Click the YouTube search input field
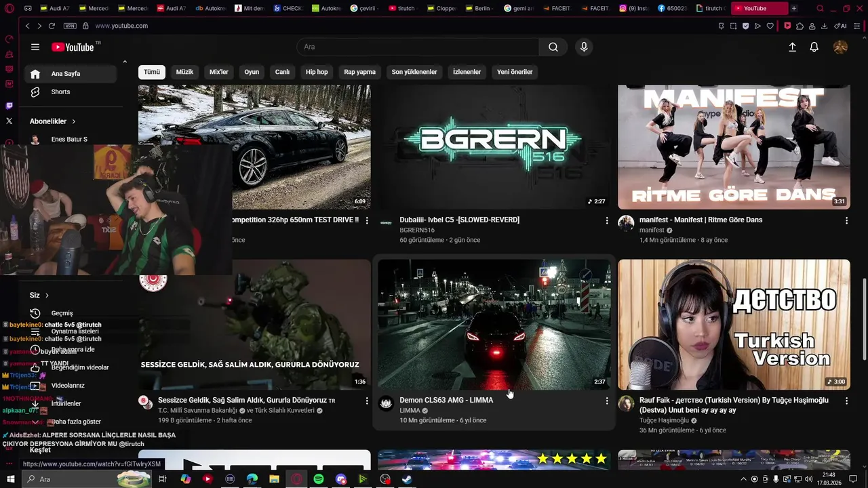868x488 pixels. pyautogui.click(x=418, y=47)
